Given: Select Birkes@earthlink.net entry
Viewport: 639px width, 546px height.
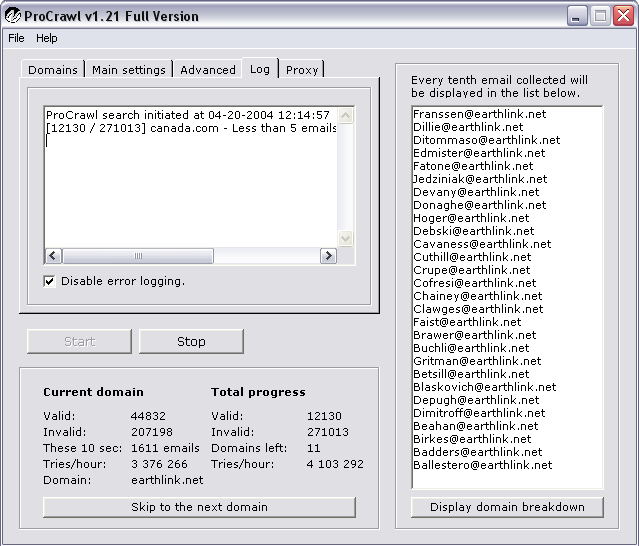Looking at the screenshot, I should [x=472, y=439].
